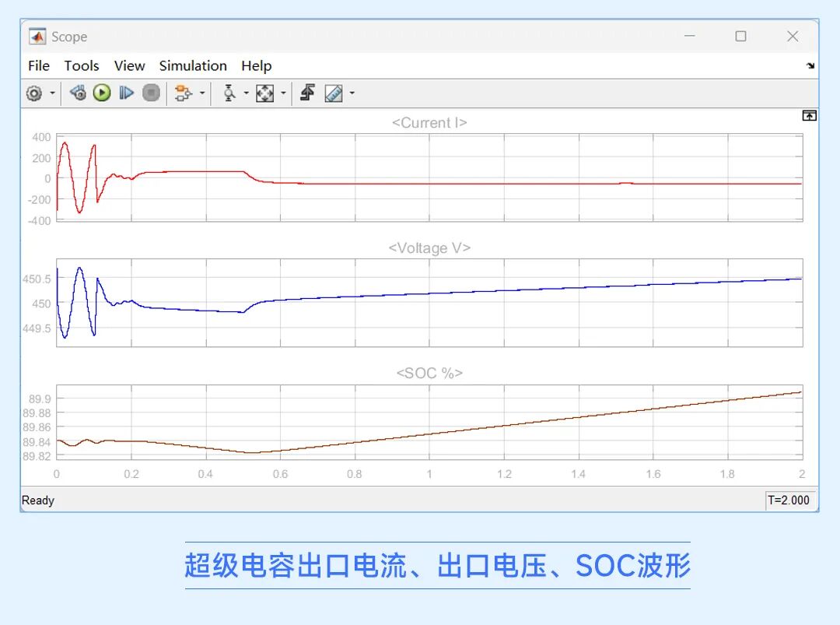
Task: Click the Step Forward button
Action: [126, 93]
